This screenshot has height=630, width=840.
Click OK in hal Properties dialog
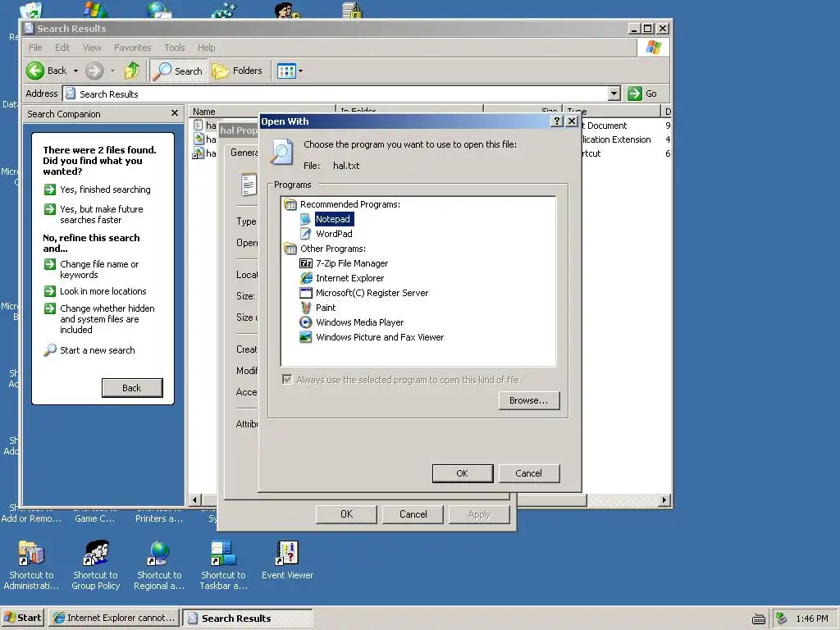point(346,514)
